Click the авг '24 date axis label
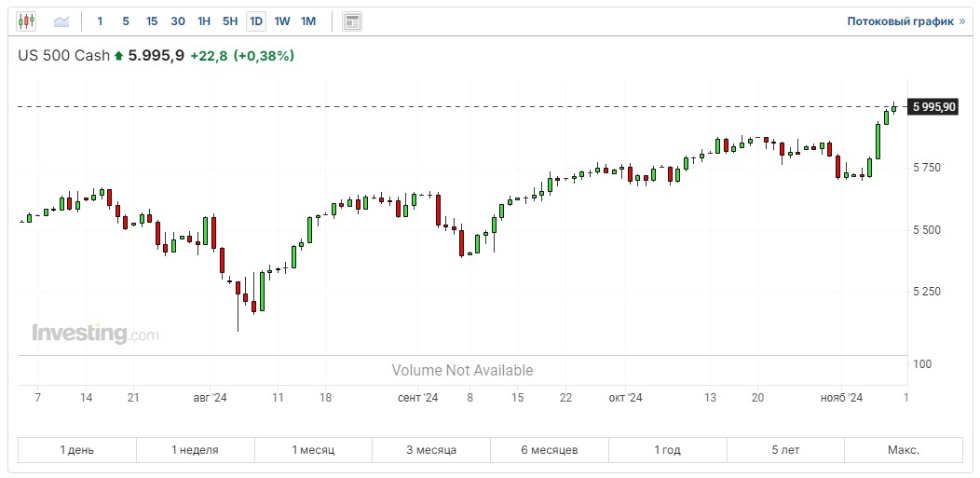Image resolution: width=980 pixels, height=478 pixels. pyautogui.click(x=210, y=397)
